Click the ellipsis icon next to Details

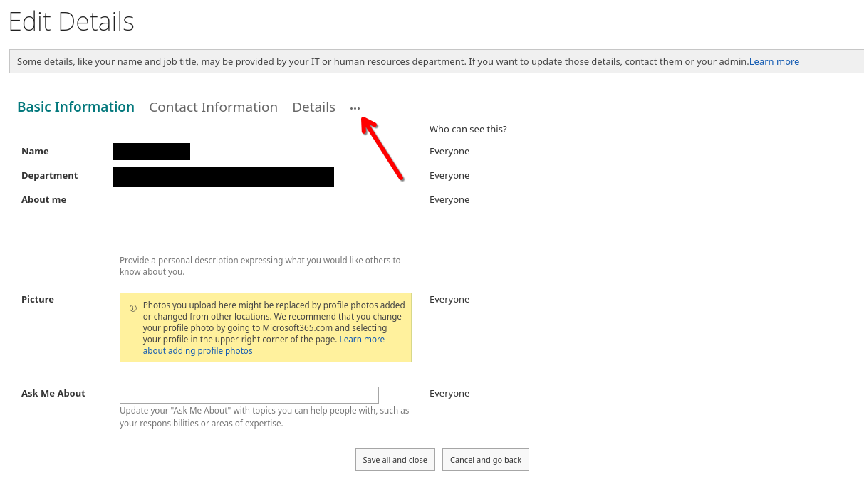click(x=355, y=108)
